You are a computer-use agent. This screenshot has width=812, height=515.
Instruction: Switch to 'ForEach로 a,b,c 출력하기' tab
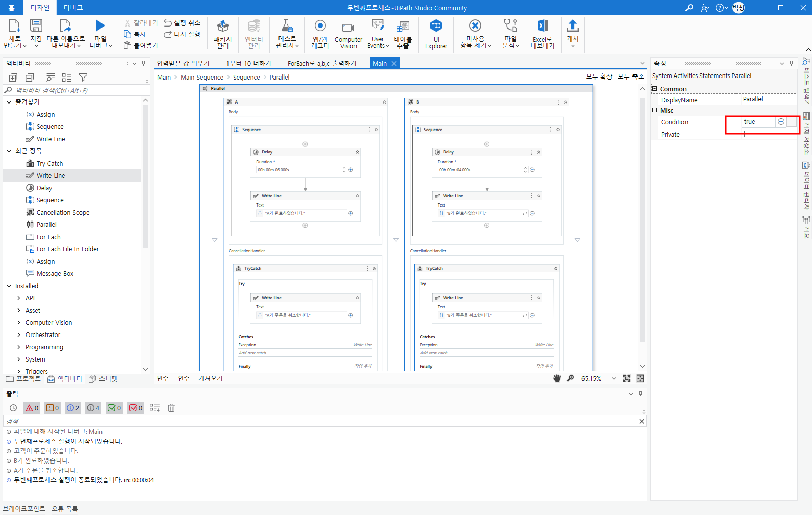322,63
